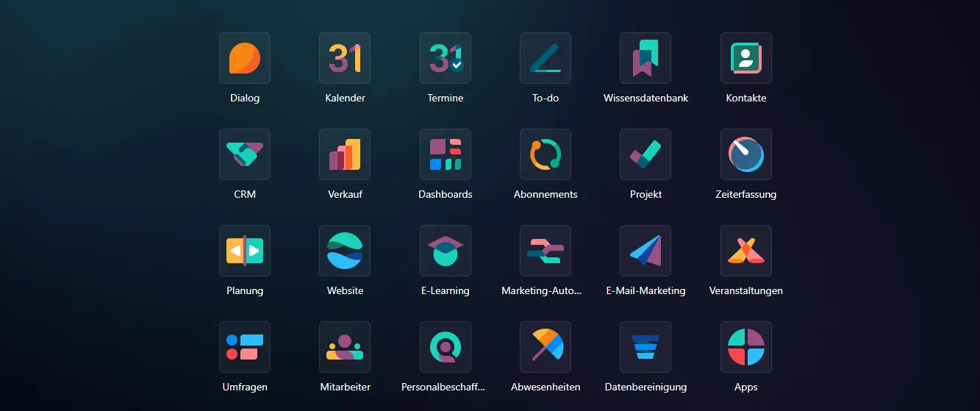Open the Dialog app icon
This screenshot has height=411, width=980.
[245, 58]
